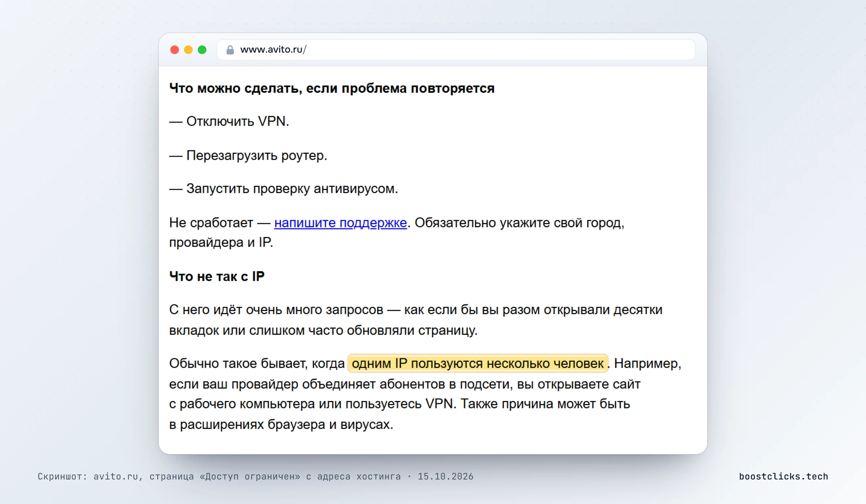
Task: Click the line «— Запустить проверку антивирусом.»
Action: pos(284,189)
